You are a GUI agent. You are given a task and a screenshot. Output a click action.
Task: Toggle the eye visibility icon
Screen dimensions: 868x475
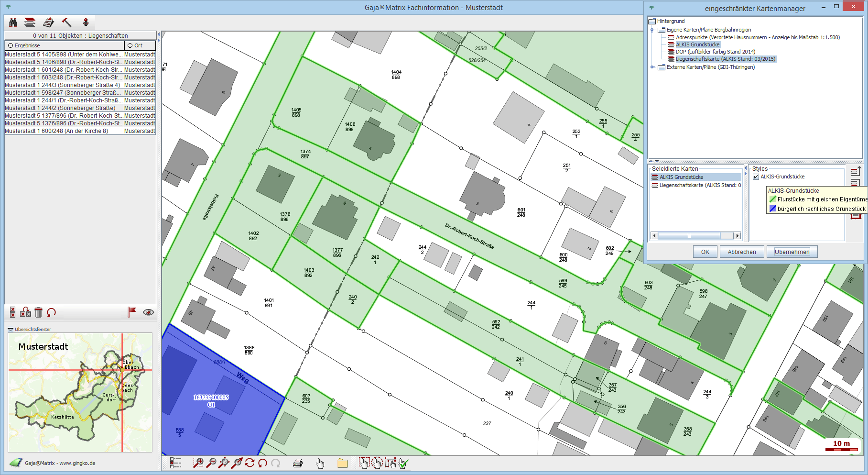[148, 312]
